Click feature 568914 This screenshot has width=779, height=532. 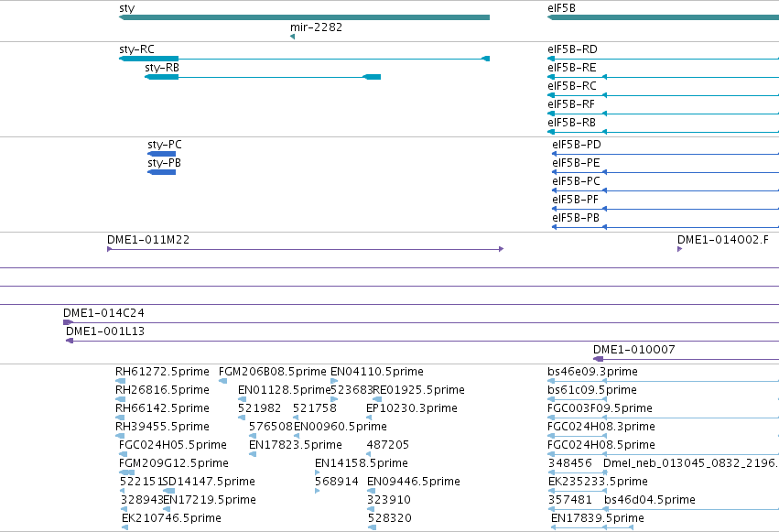click(x=336, y=483)
